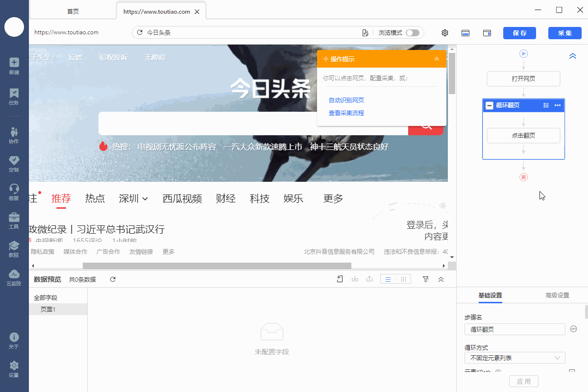This screenshot has width=588, height=392.
Task: Open 任务 (tasks) in the sidebar
Action: [14, 97]
